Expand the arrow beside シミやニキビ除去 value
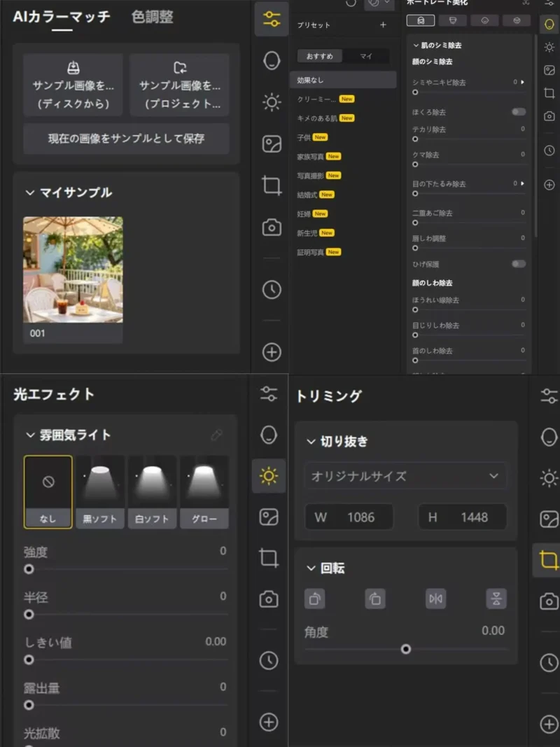The image size is (560, 747). coord(522,82)
